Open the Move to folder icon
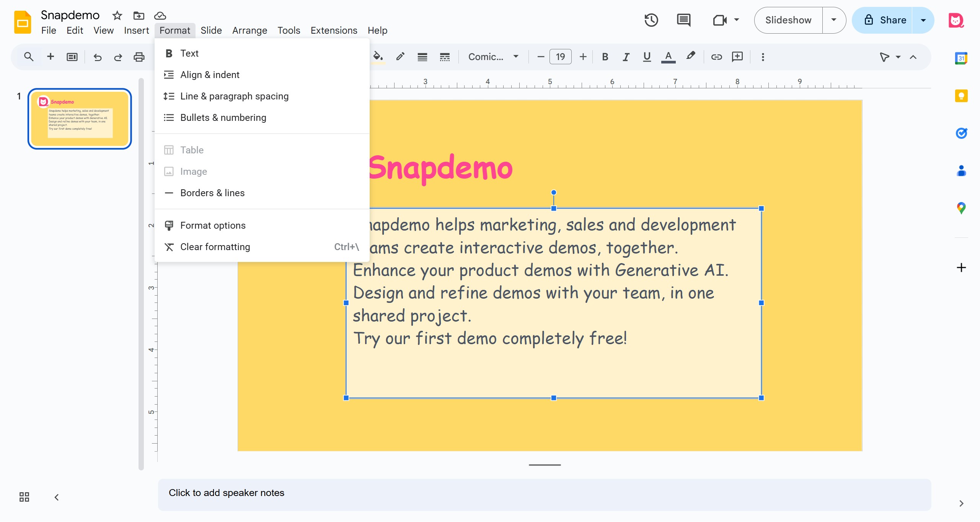980x522 pixels. click(139, 16)
